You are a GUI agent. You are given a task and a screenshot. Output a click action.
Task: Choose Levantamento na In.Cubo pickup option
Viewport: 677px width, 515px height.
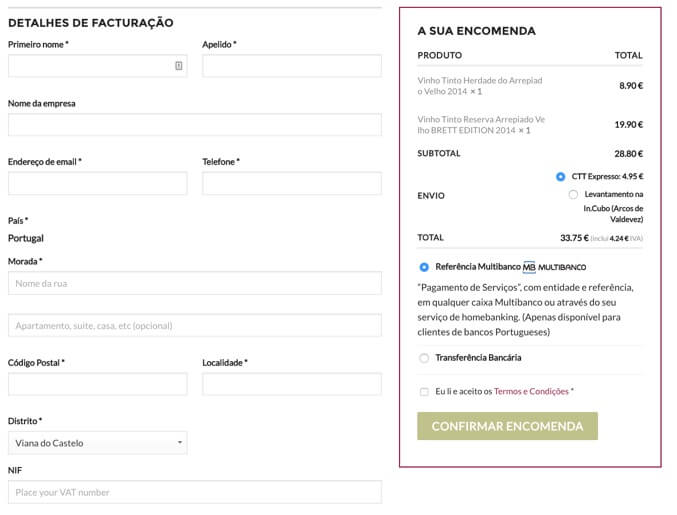point(573,194)
